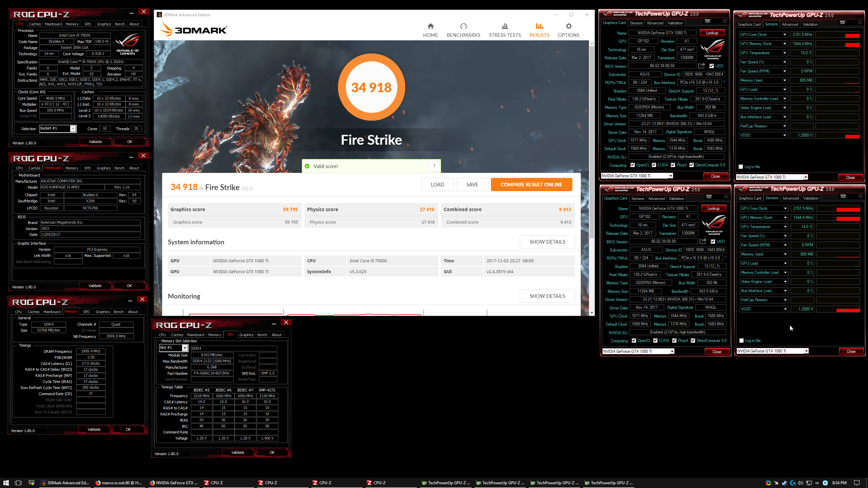
Task: Click Graphics score value 59 795
Action: [290, 209]
